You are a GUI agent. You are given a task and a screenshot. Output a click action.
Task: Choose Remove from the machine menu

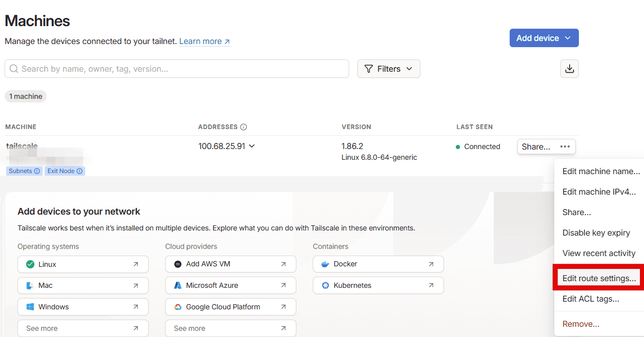pos(580,324)
